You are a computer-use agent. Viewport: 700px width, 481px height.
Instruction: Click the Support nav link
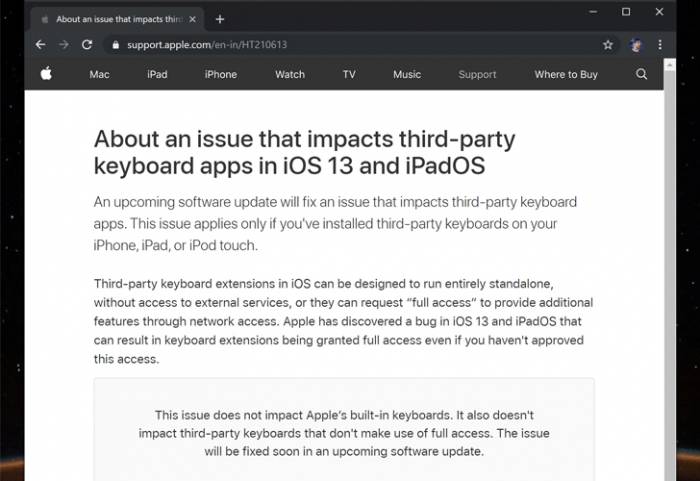pyautogui.click(x=477, y=74)
